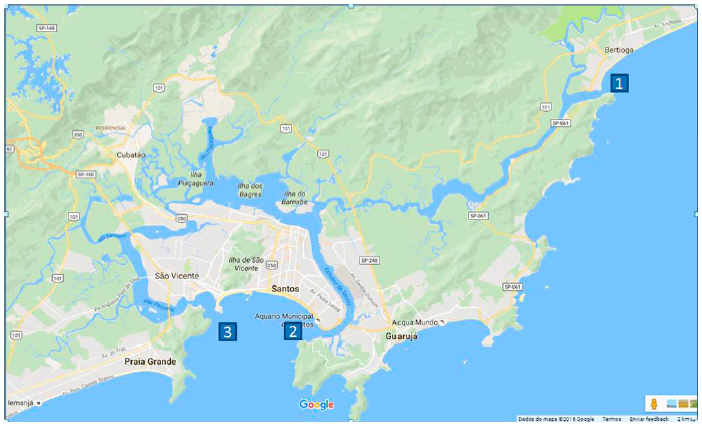The height and width of the screenshot is (427, 702).
Task: Select numbered marker 2 near Santos
Action: (x=293, y=332)
